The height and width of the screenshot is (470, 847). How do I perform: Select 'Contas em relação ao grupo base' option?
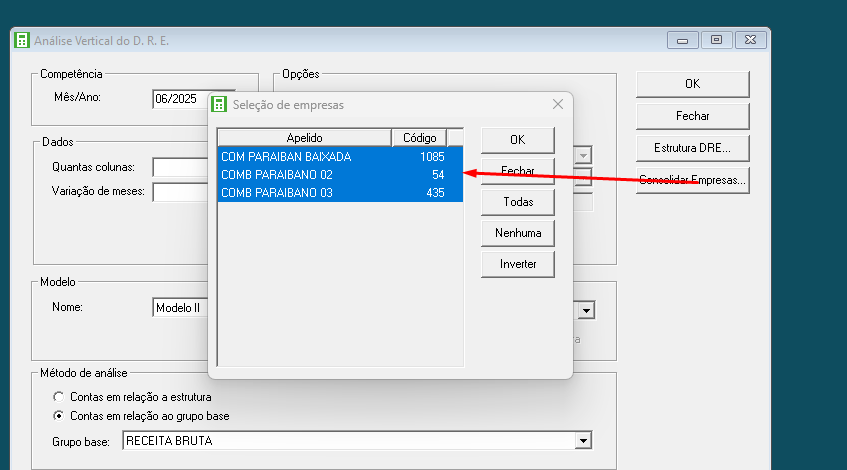coord(59,416)
